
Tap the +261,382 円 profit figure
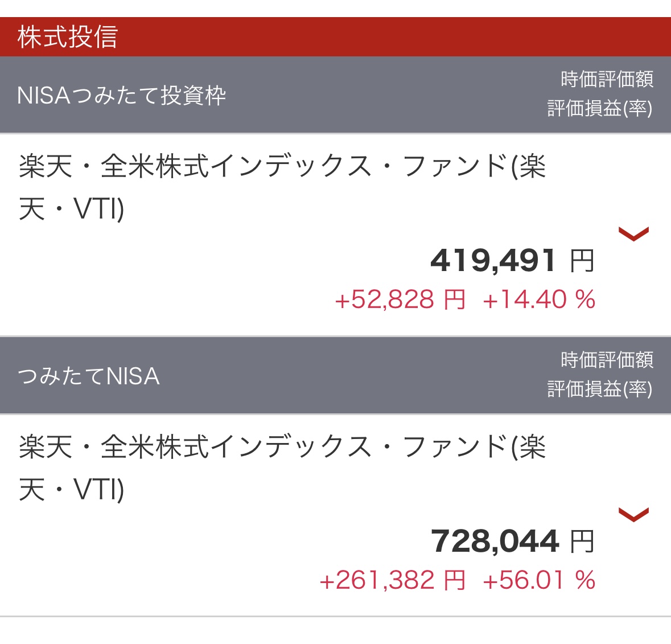pyautogui.click(x=393, y=580)
